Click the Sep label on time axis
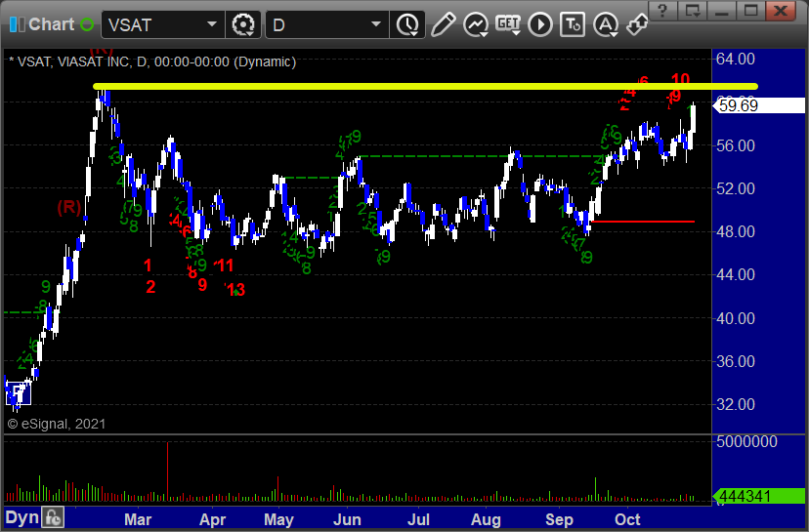 coord(559,519)
